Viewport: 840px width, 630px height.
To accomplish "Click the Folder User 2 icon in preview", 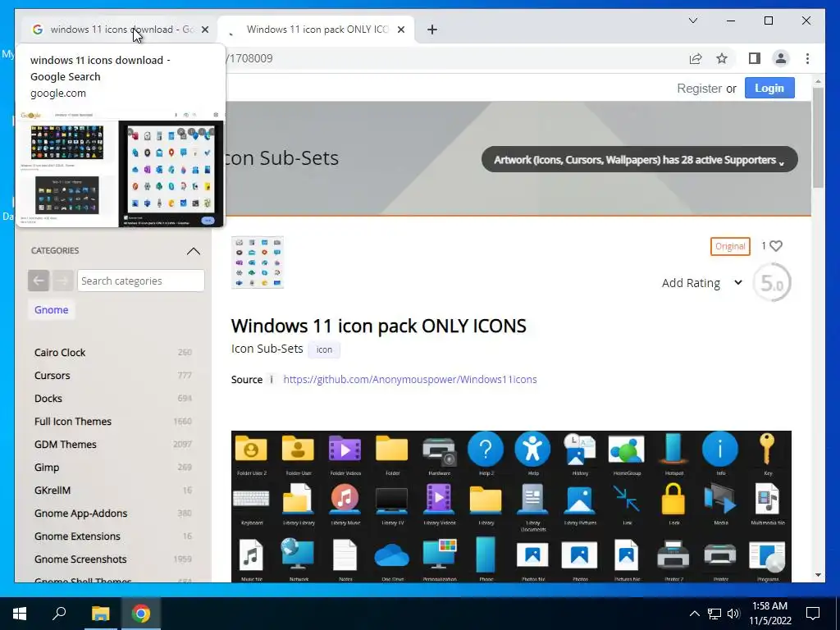I will [x=251, y=449].
